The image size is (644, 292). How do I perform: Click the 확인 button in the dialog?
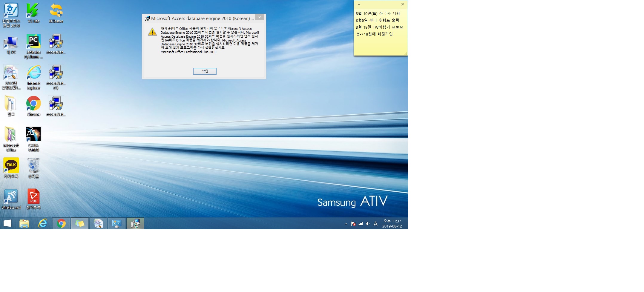(x=205, y=71)
